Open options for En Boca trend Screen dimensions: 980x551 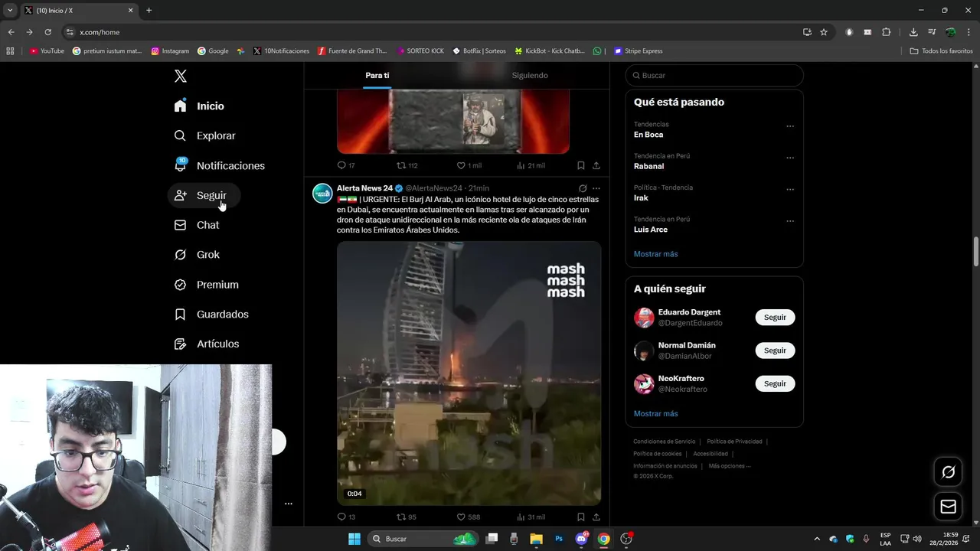tap(790, 126)
